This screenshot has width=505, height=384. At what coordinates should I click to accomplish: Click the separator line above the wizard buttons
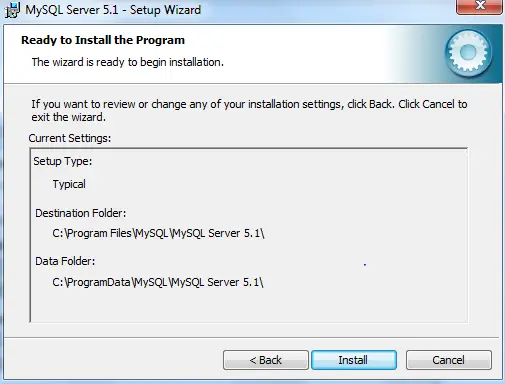click(252, 338)
